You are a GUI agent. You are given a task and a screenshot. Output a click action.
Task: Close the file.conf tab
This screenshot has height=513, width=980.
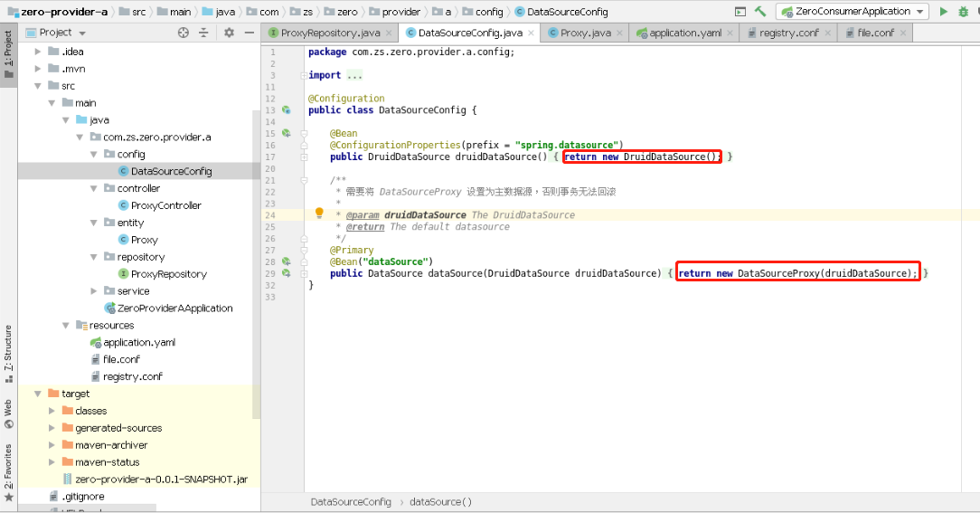[x=903, y=33]
